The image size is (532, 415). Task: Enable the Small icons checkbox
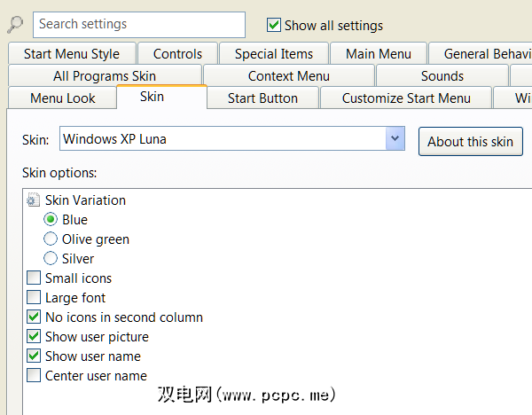coord(34,278)
